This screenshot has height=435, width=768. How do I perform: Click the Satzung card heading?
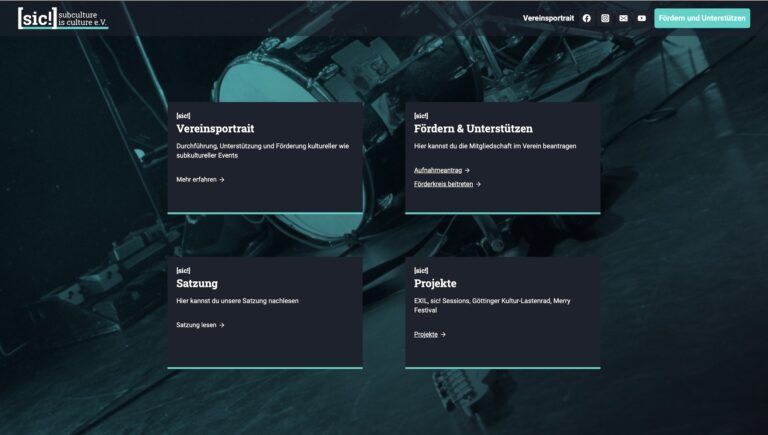pyautogui.click(x=197, y=283)
